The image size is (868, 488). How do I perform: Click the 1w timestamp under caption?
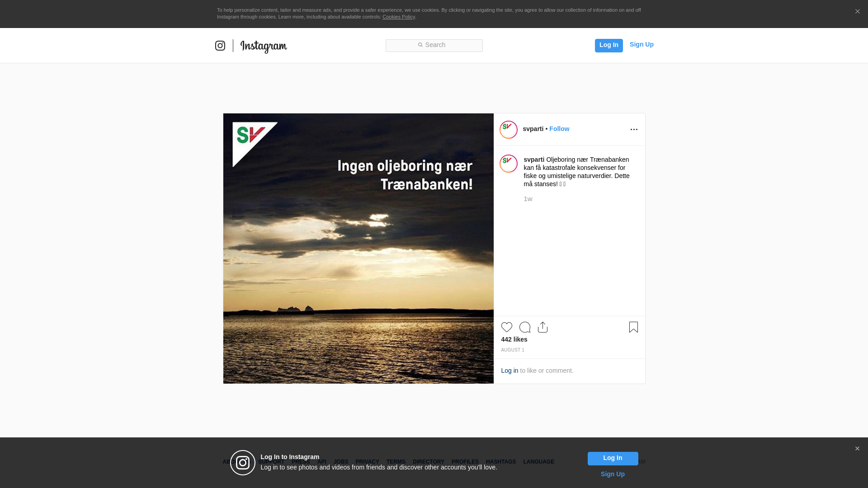point(528,199)
